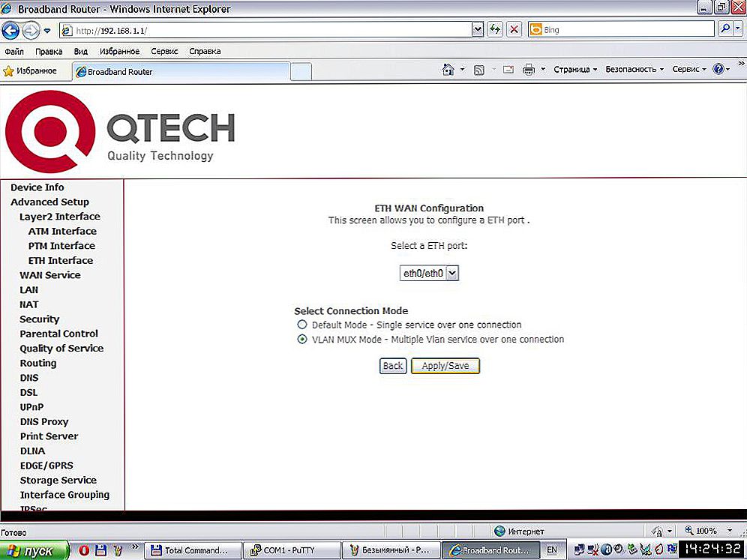Open Quality of Service in sidebar
747x560 pixels.
tap(61, 349)
